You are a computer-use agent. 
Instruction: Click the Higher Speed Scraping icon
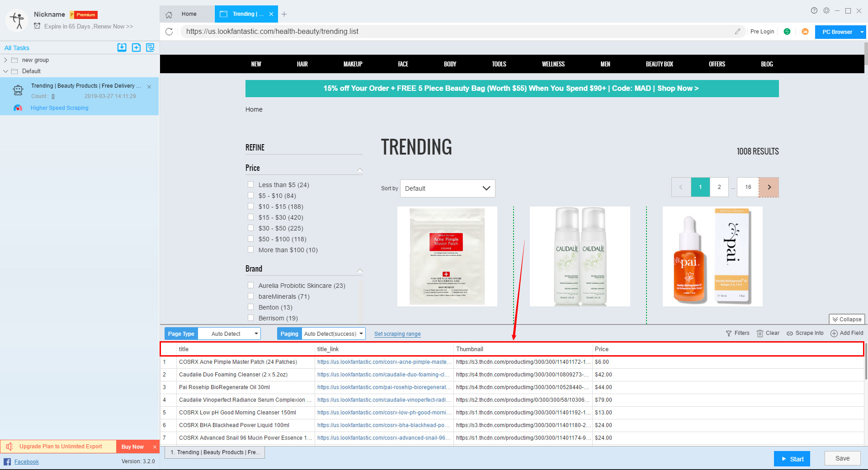click(18, 108)
